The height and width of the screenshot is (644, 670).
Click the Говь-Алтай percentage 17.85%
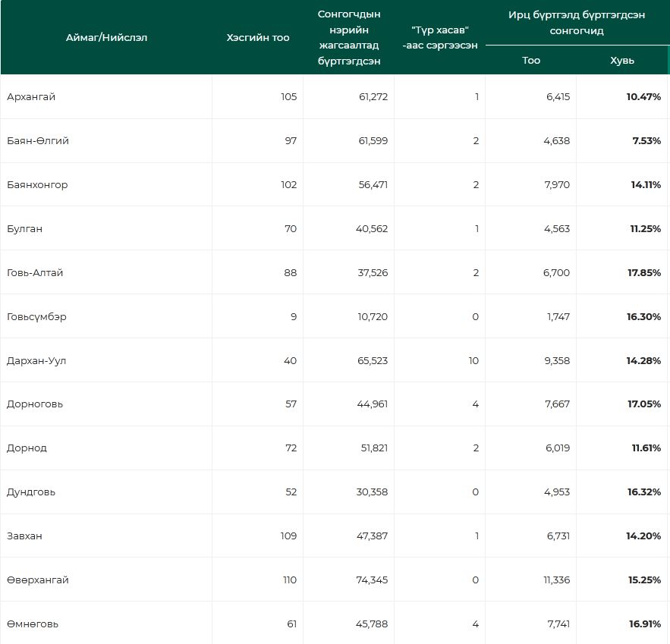pyautogui.click(x=643, y=273)
